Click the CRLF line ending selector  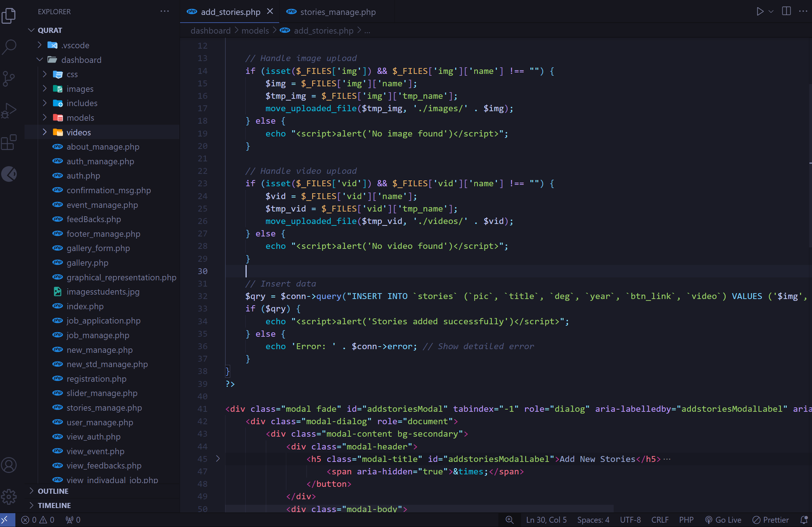coord(660,520)
